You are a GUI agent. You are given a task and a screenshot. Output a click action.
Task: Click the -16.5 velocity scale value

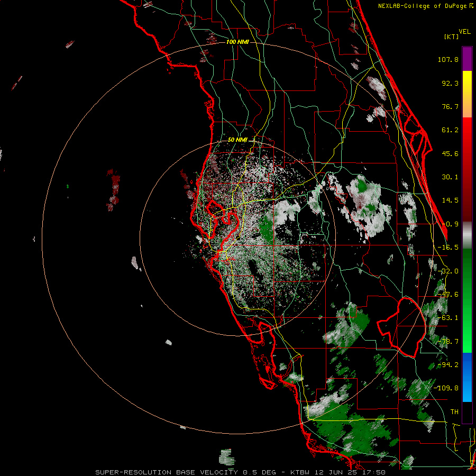pyautogui.click(x=448, y=248)
